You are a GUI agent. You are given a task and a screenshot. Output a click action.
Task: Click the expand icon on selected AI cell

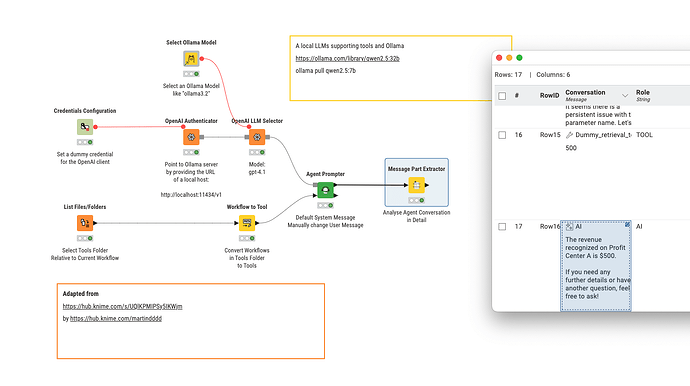[x=627, y=224]
